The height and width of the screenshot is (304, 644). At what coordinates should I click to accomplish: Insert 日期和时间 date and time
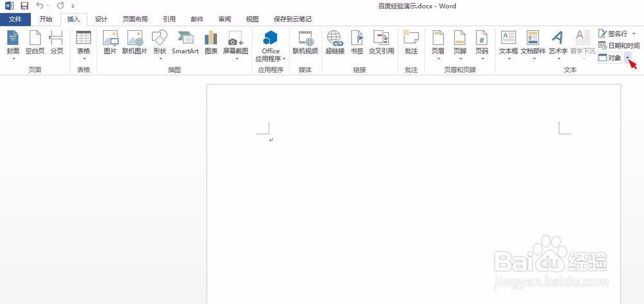pyautogui.click(x=619, y=46)
